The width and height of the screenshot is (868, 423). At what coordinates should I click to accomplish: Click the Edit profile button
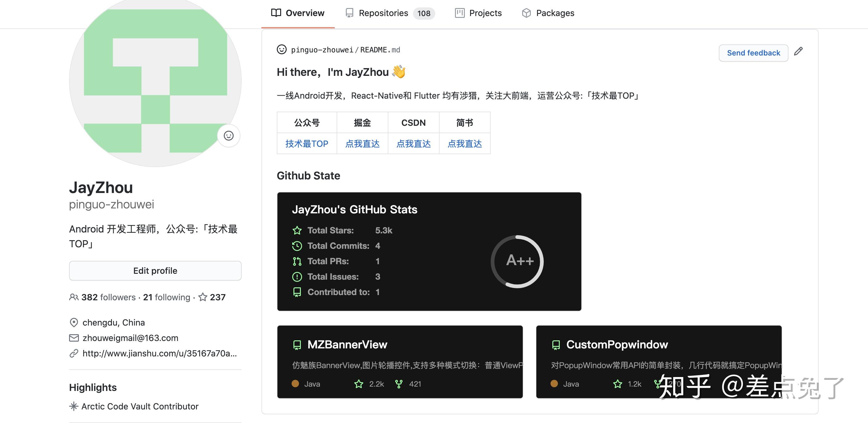[155, 270]
